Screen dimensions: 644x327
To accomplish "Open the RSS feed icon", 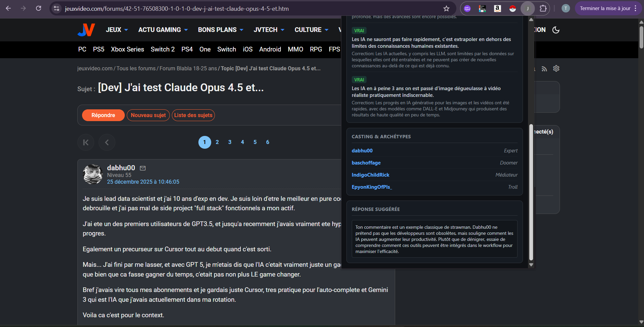I will point(544,69).
